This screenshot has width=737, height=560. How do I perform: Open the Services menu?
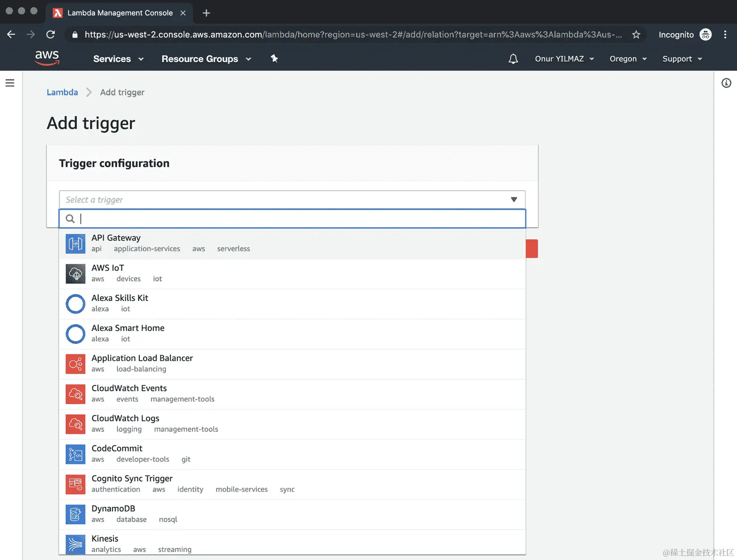coord(117,59)
